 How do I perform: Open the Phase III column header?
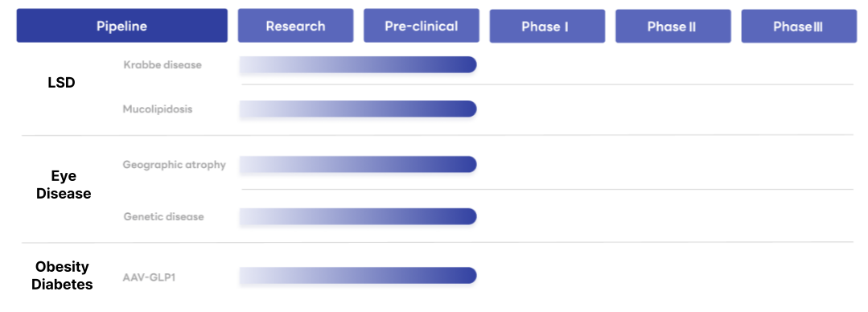799,26
